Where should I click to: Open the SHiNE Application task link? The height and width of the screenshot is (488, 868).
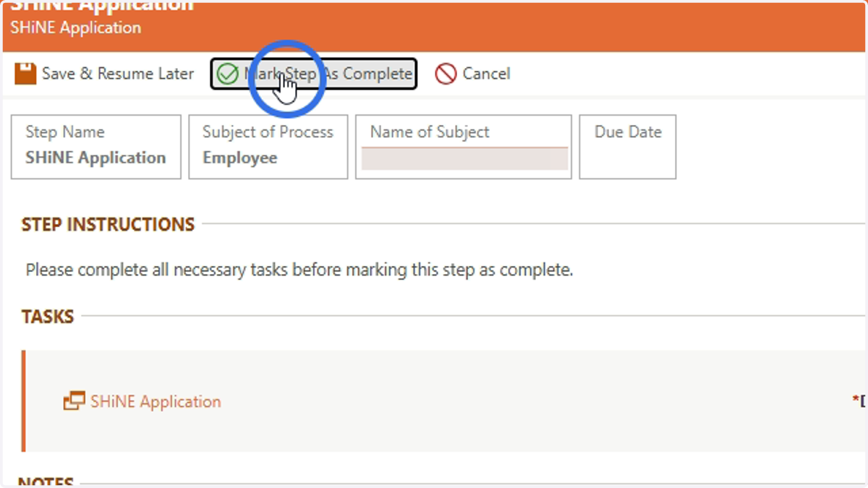pyautogui.click(x=156, y=401)
